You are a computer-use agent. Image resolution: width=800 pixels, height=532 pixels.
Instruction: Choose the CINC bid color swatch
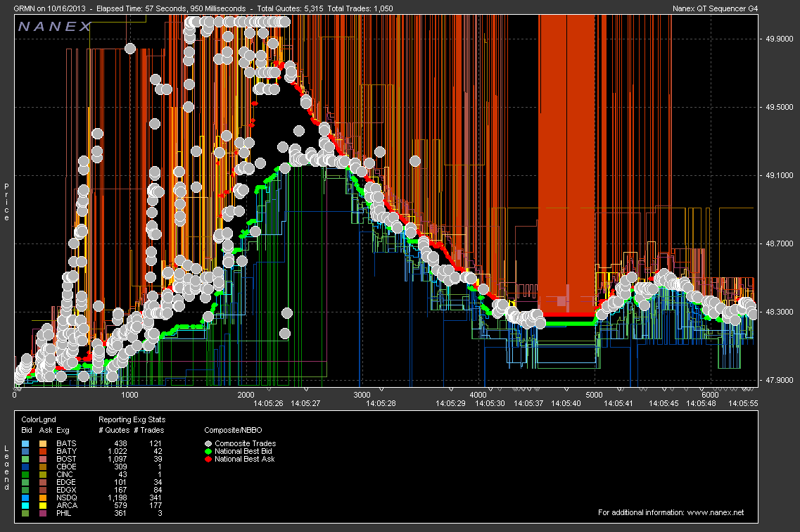pos(26,474)
